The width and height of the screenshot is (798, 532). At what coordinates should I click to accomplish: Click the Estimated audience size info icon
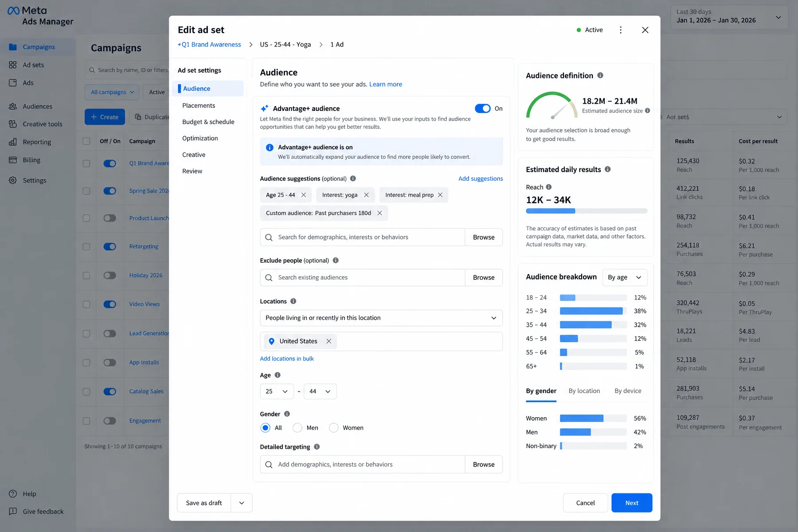[x=648, y=111]
